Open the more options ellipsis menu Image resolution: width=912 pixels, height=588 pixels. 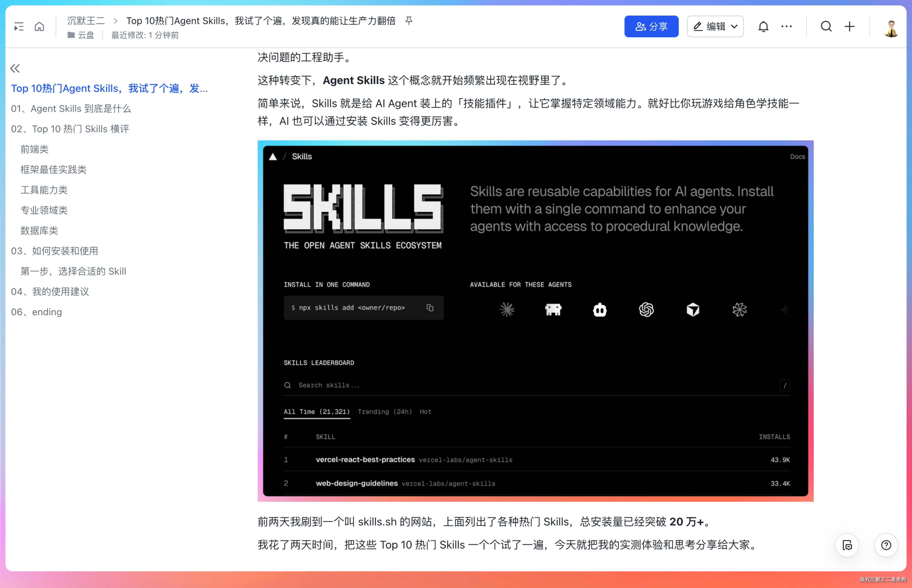click(787, 27)
